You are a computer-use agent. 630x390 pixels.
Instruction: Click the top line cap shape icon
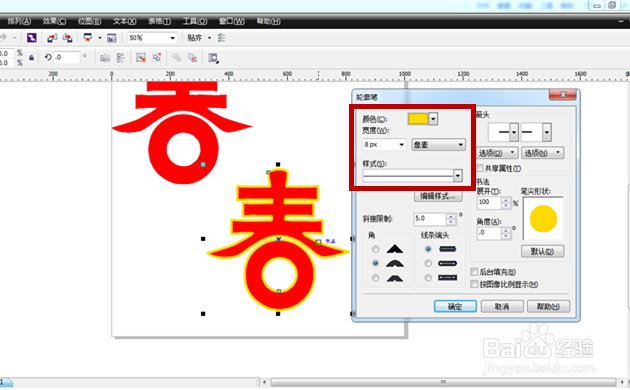[448, 249]
